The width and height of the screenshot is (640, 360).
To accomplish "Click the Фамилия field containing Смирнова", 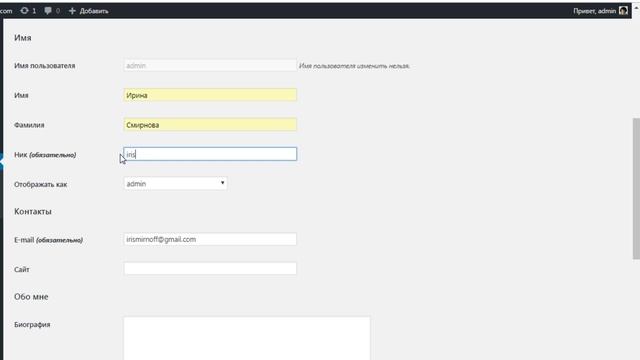I will pos(210,124).
